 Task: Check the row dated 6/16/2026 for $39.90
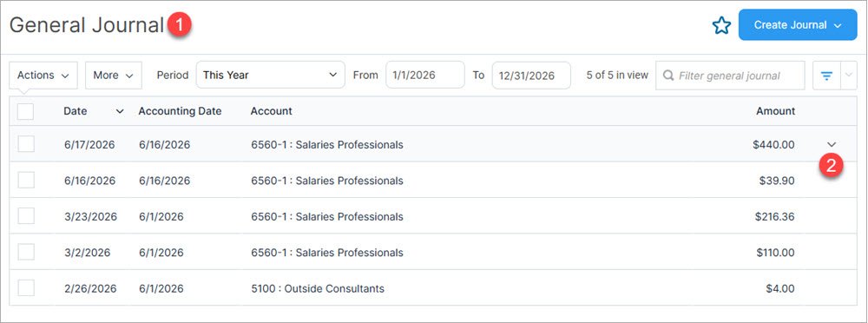click(x=26, y=180)
